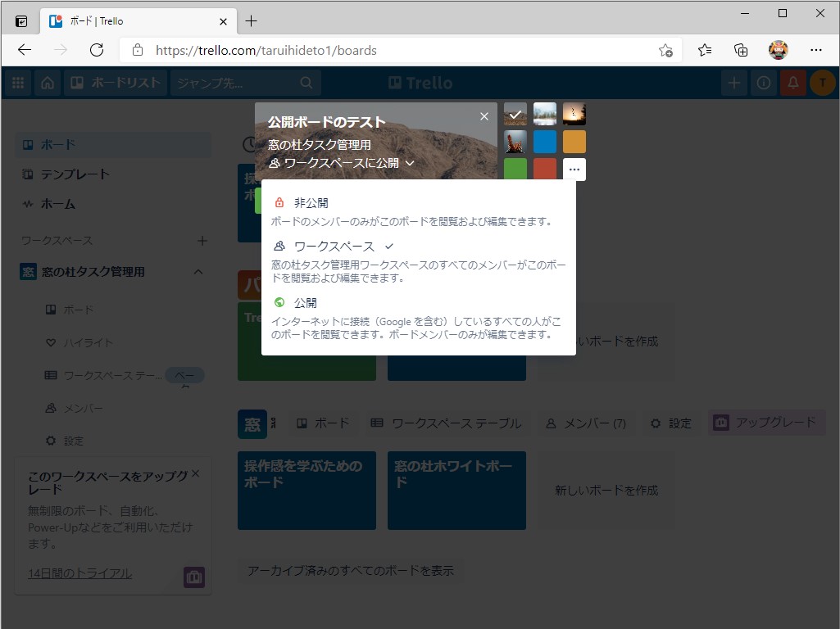Click the information icon in the header
This screenshot has height=629, width=840.
click(763, 82)
